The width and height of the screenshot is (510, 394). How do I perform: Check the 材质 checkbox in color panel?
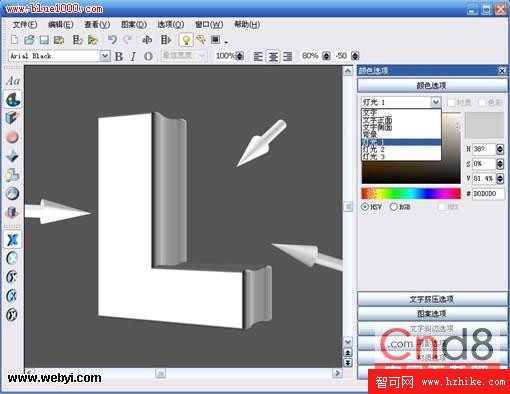(451, 102)
